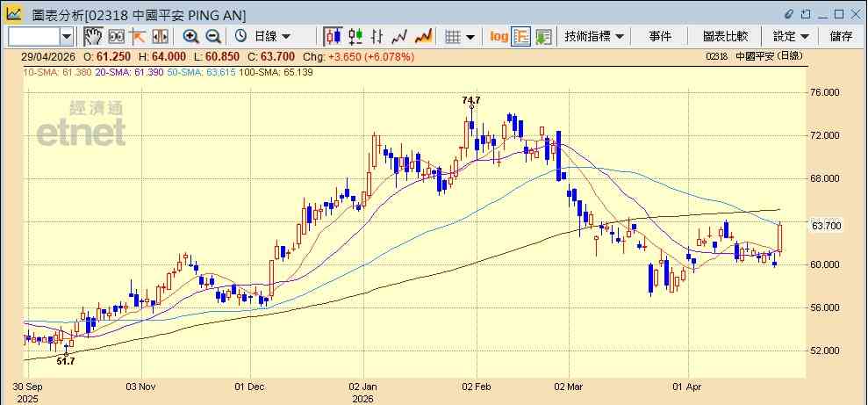
Task: Click the 20-SMA: 61.390 legend label
Action: 130,72
